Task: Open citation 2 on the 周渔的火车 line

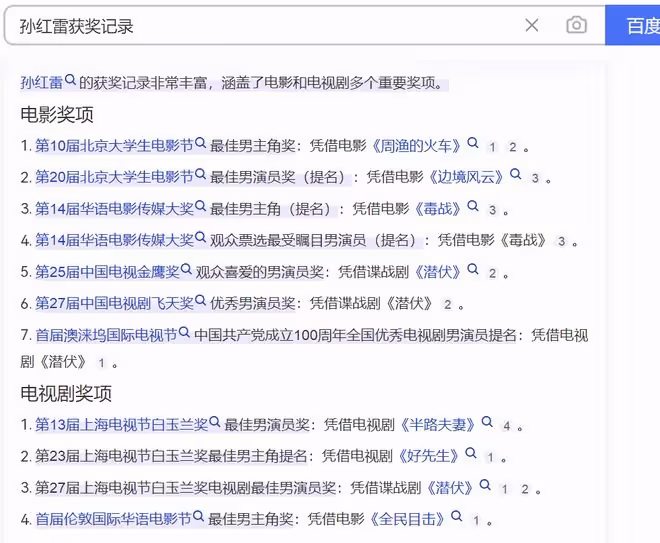Action: [513, 147]
